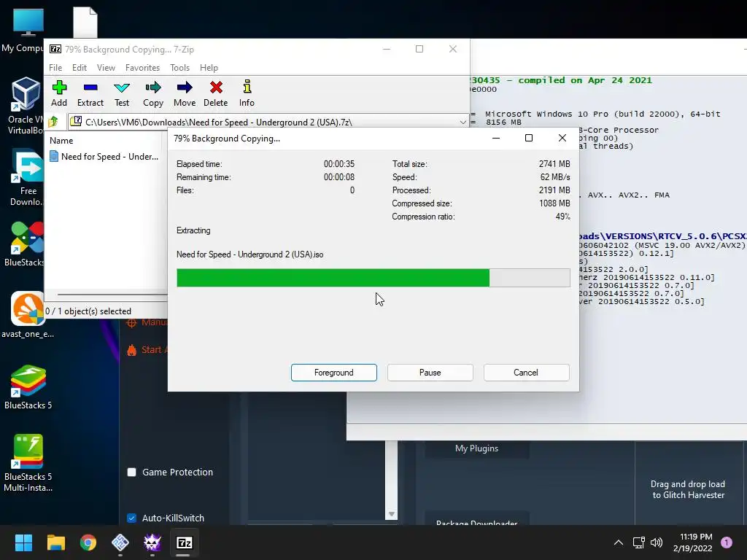This screenshot has width=747, height=560.
Task: Click the Start item with flame icon
Action: pos(147,349)
